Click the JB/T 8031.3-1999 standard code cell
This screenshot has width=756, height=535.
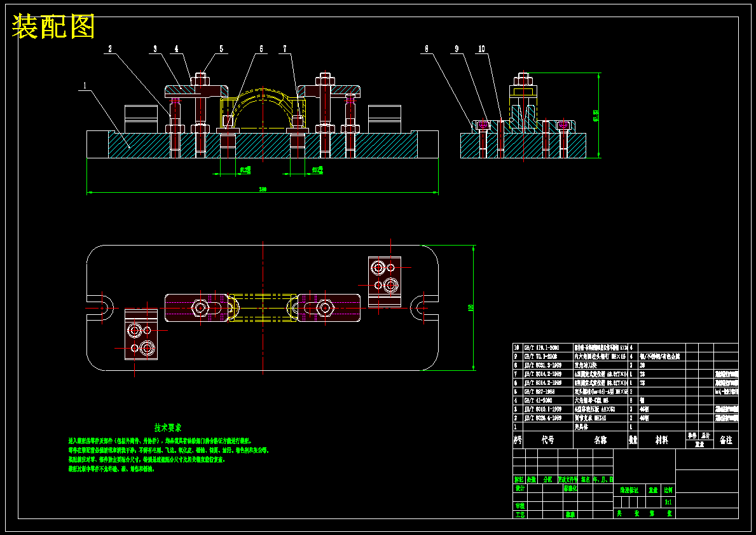point(542,365)
